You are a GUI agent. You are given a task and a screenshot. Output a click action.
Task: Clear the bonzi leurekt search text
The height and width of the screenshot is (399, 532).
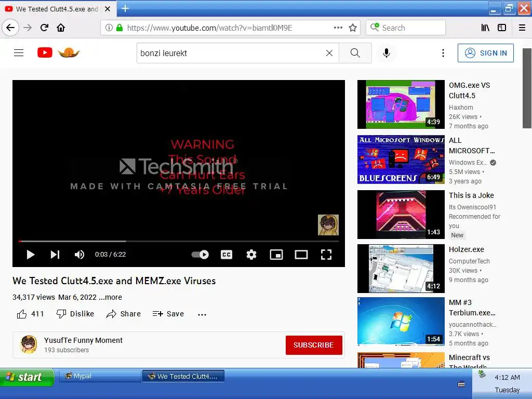(329, 53)
